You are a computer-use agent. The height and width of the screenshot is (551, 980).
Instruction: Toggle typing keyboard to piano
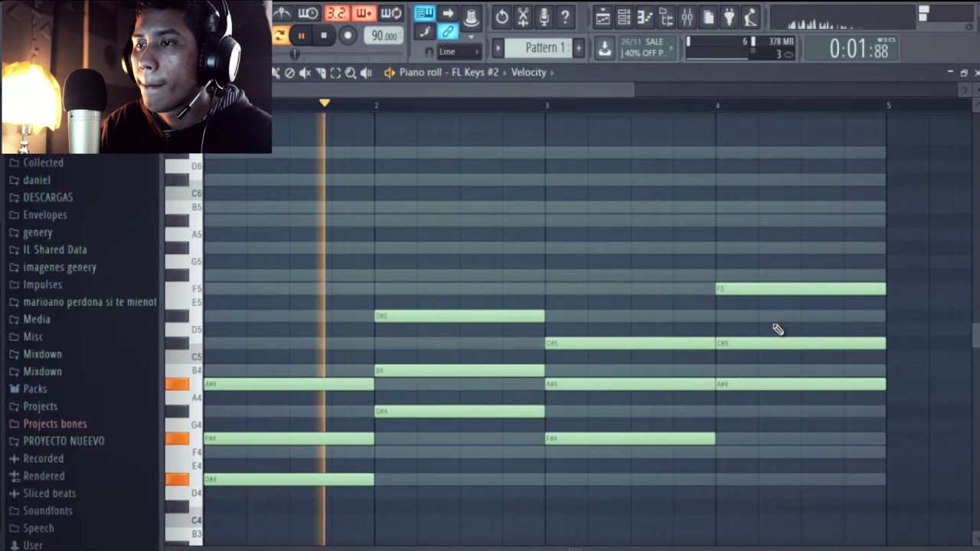pyautogui.click(x=424, y=14)
